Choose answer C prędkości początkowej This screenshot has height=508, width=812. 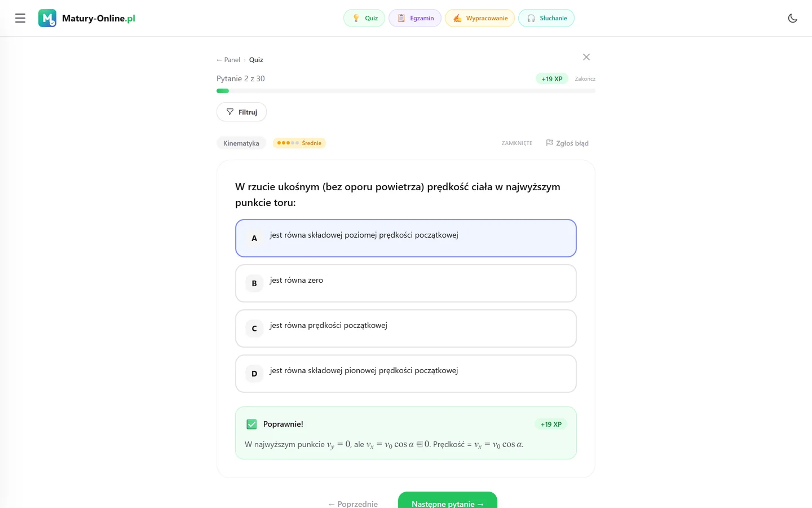tap(406, 329)
